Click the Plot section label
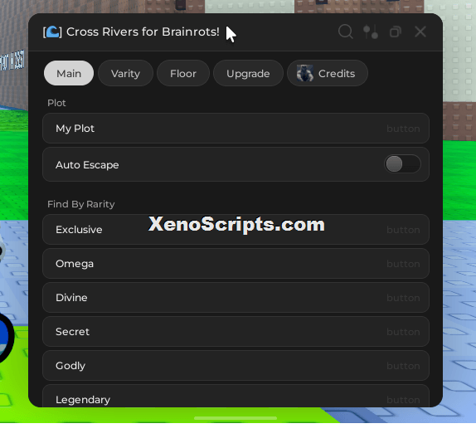Viewport: 476px width, 448px height. (x=56, y=103)
